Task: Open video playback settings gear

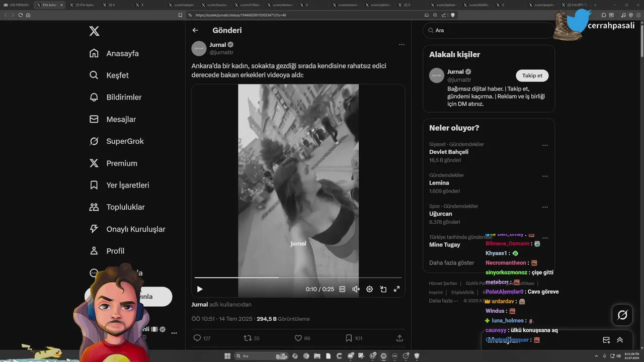Action: 369,289
